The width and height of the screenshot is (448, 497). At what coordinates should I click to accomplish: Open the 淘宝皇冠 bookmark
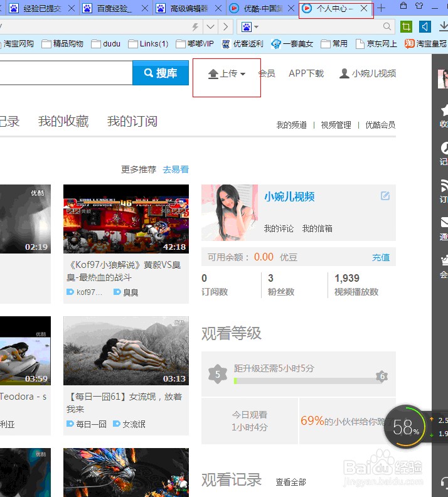click(426, 44)
